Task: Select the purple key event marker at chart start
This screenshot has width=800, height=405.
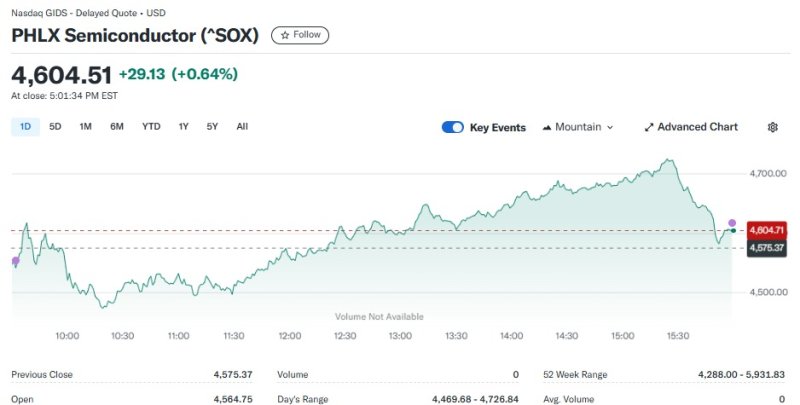Action: pos(14,261)
